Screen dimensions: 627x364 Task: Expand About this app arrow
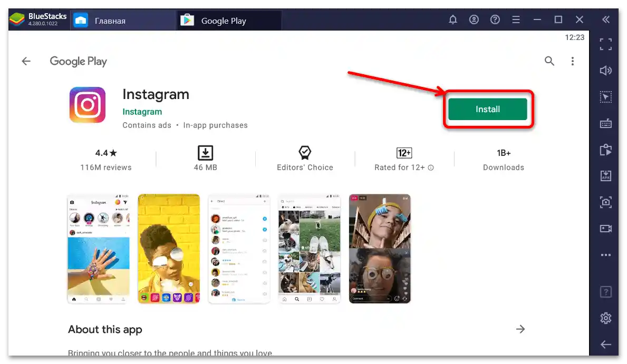520,329
